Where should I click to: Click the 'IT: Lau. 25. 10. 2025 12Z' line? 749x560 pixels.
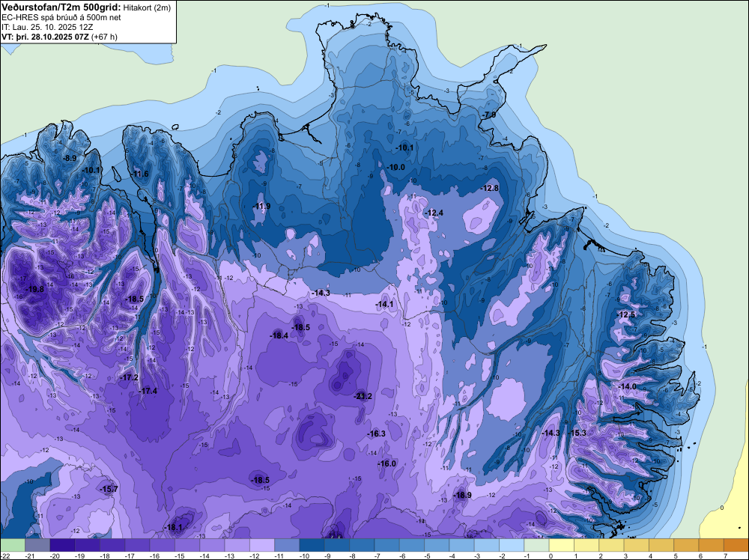pyautogui.click(x=46, y=27)
